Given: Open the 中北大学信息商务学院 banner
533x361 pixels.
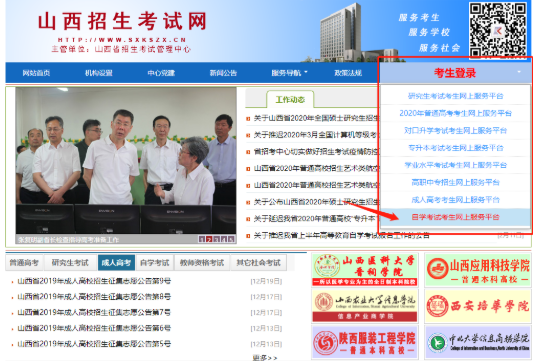Looking at the screenshot, I should pyautogui.click(x=478, y=342).
